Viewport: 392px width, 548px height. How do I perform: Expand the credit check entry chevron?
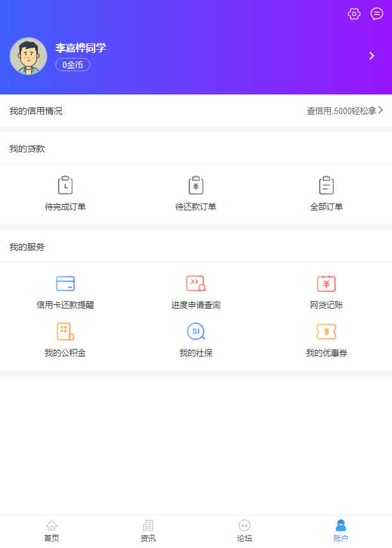(x=381, y=110)
